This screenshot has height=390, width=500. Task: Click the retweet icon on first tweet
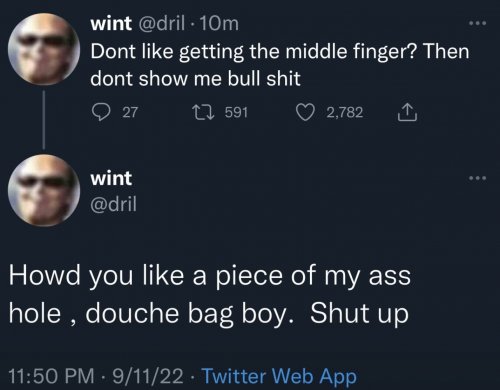pyautogui.click(x=204, y=112)
